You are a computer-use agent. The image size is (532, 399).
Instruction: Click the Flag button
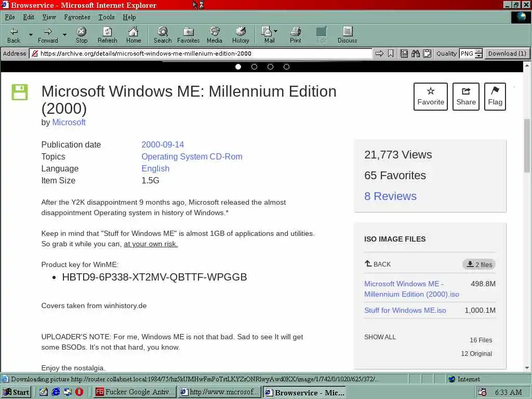pos(495,96)
